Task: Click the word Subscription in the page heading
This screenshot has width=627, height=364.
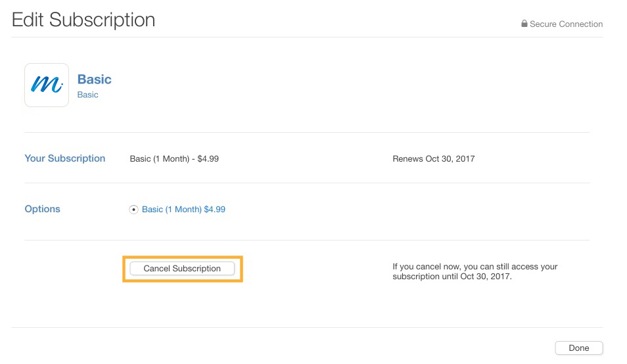Action: [102, 20]
